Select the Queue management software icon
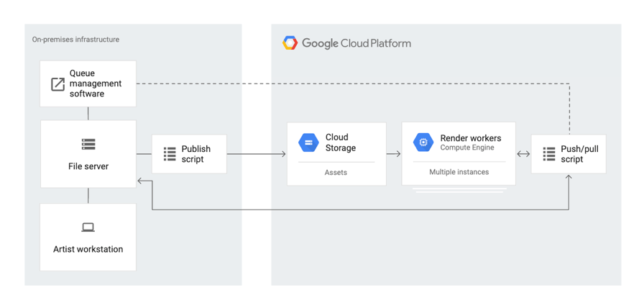This screenshot has width=644, height=308. tap(57, 84)
